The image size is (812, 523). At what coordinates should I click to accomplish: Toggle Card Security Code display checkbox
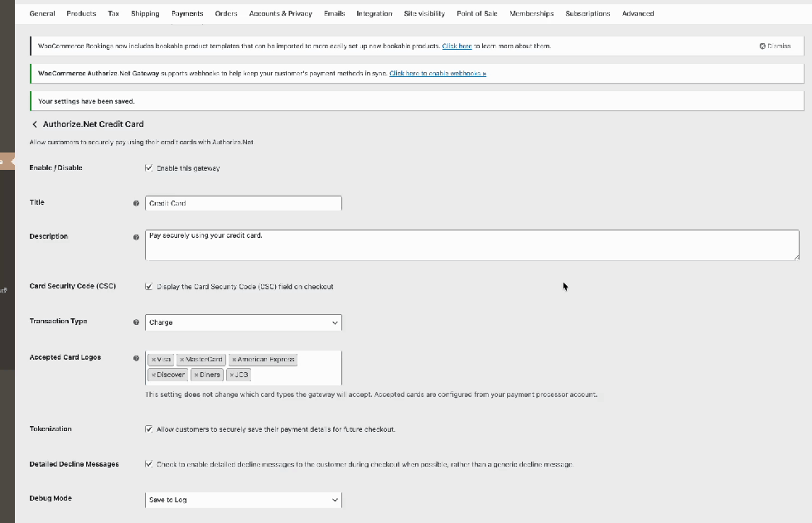point(148,286)
